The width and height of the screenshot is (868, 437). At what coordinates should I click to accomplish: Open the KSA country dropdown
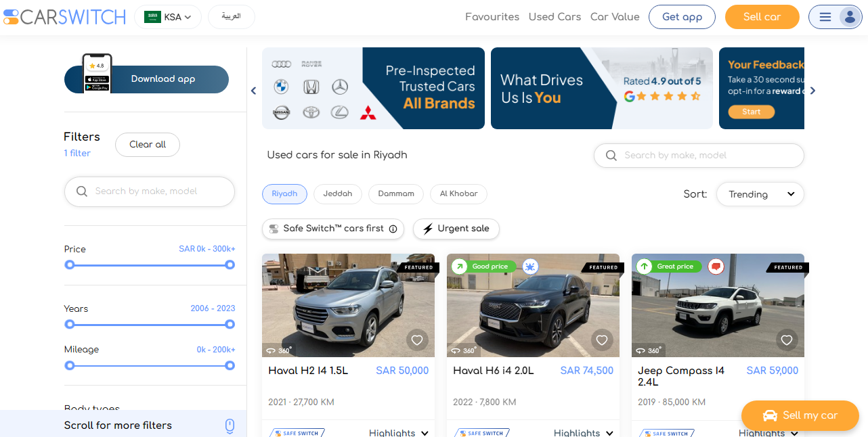click(168, 17)
